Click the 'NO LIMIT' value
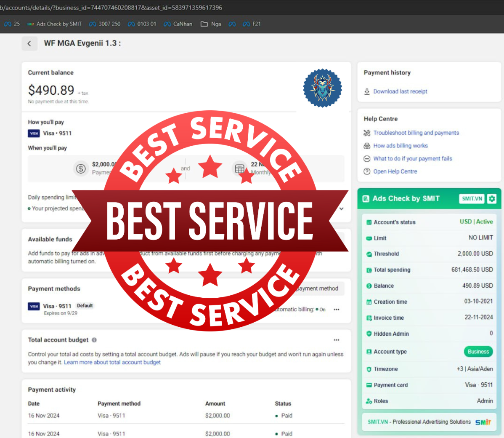 [x=480, y=238]
